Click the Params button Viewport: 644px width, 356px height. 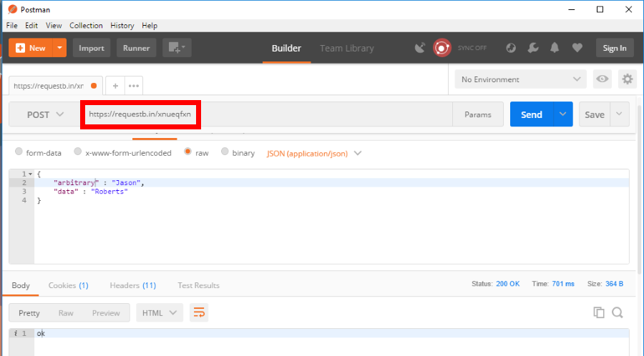[478, 114]
